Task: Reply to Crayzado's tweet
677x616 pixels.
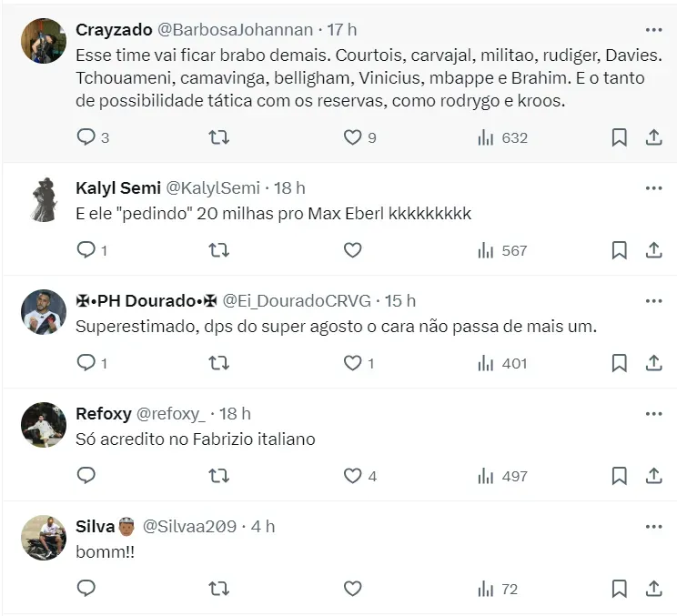Action: click(x=86, y=137)
